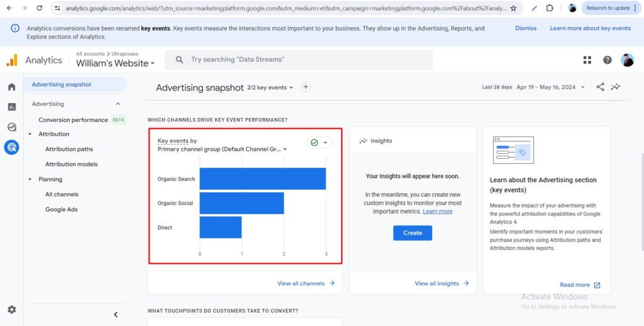The height and width of the screenshot is (326, 644).
Task: Open the date range selector dropdown
Action: 552,87
